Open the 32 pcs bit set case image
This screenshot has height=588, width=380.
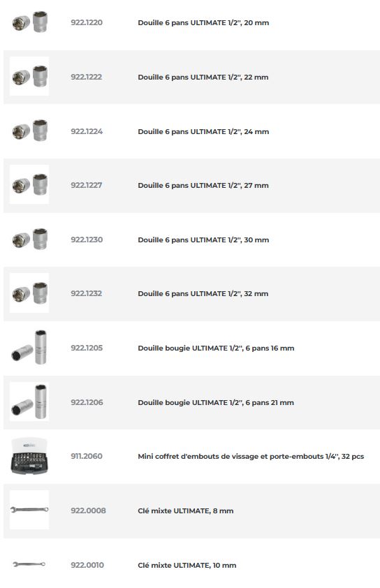tap(29, 456)
